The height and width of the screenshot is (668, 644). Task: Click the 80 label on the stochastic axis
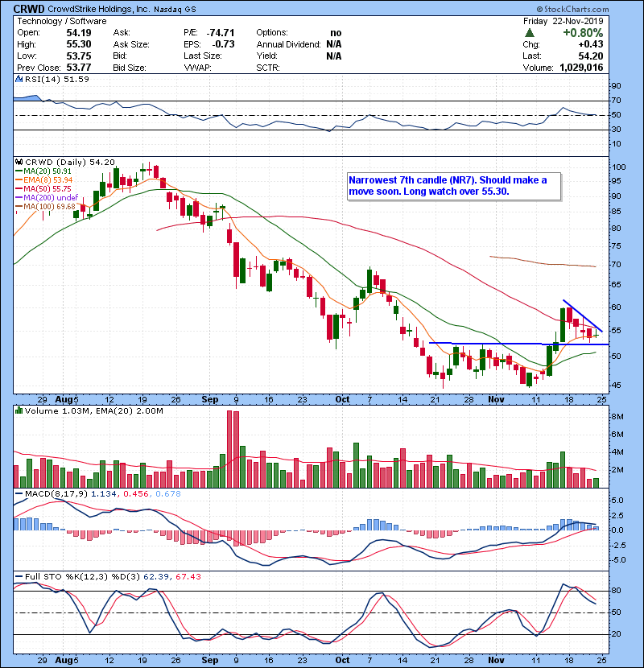(616, 591)
